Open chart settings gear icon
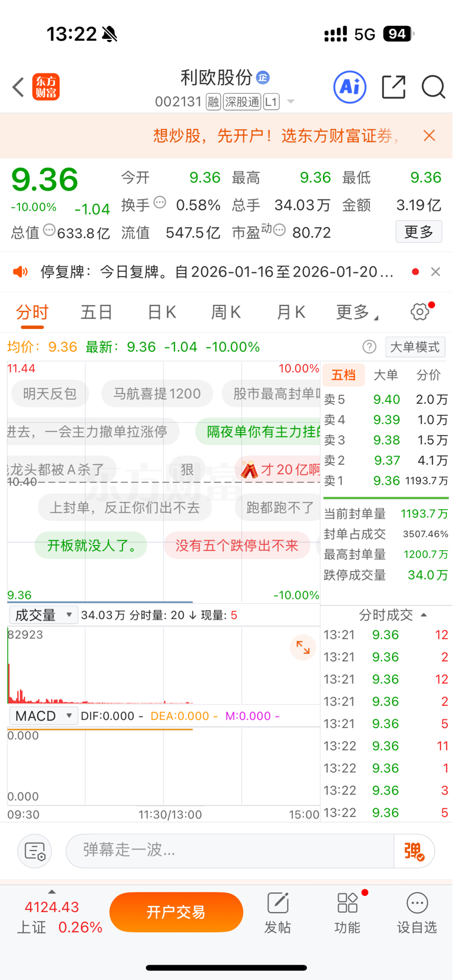The image size is (453, 980). pos(420,312)
